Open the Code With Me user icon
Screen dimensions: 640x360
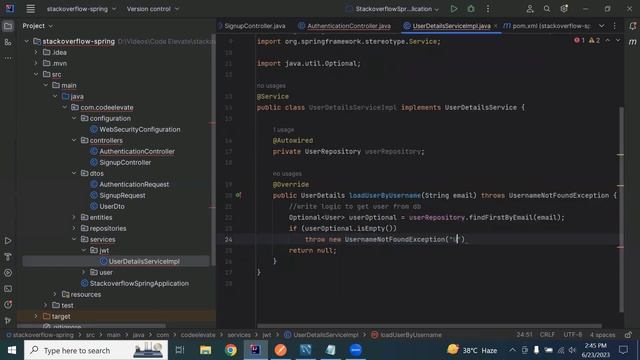[529, 9]
